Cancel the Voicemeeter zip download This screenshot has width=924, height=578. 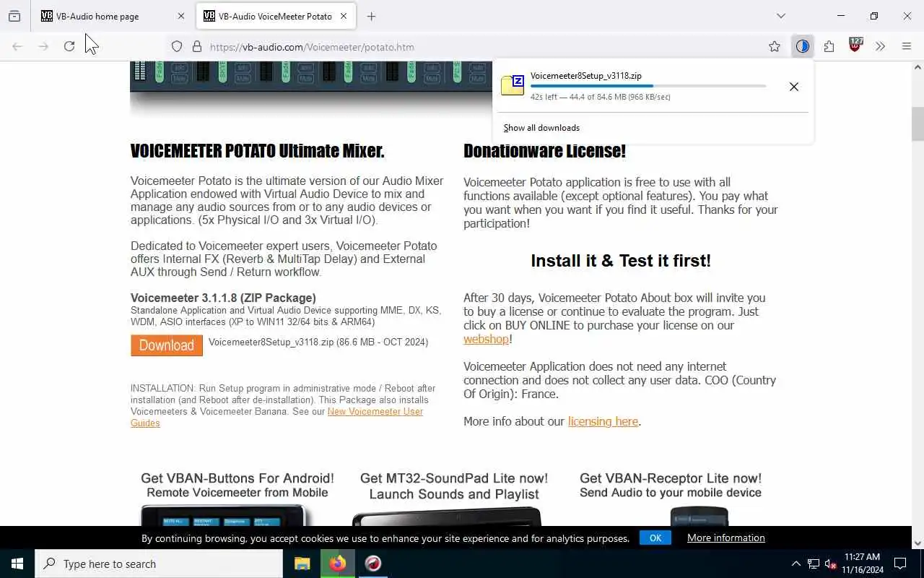point(794,87)
